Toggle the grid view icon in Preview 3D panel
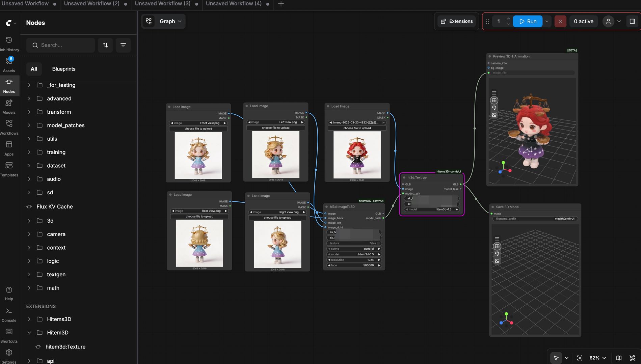Screen dimensions: 641x364 [494, 100]
